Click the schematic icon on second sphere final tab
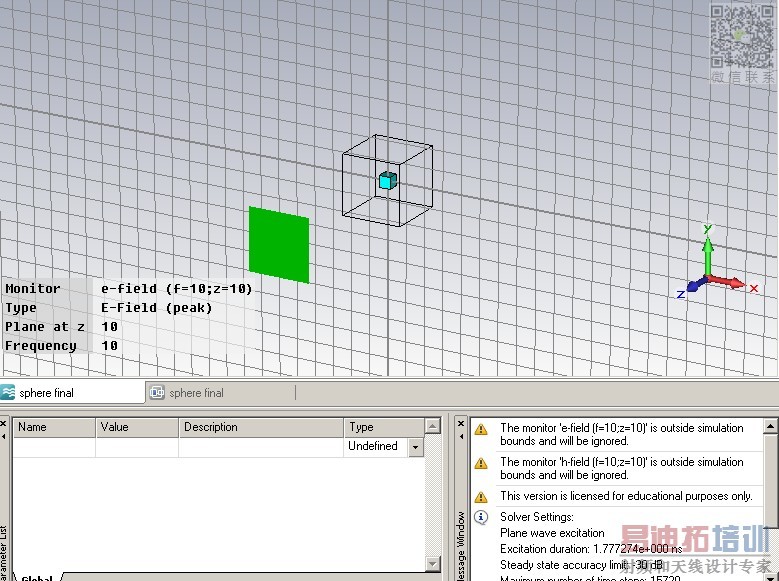779x581 pixels. [157, 393]
